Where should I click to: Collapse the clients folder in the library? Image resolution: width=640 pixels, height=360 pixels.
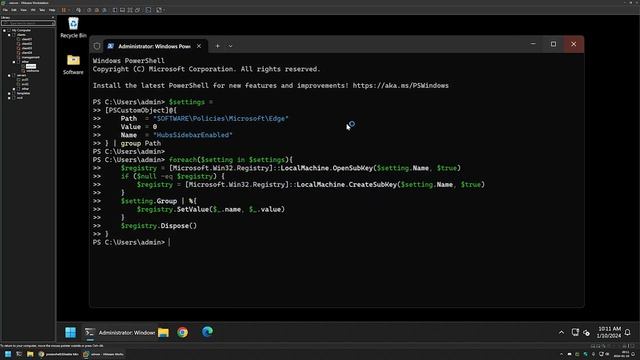click(9, 35)
